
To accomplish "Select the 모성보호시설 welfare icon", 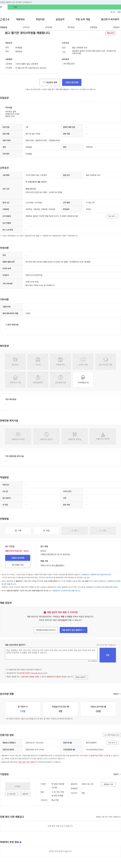I will point(60,379).
